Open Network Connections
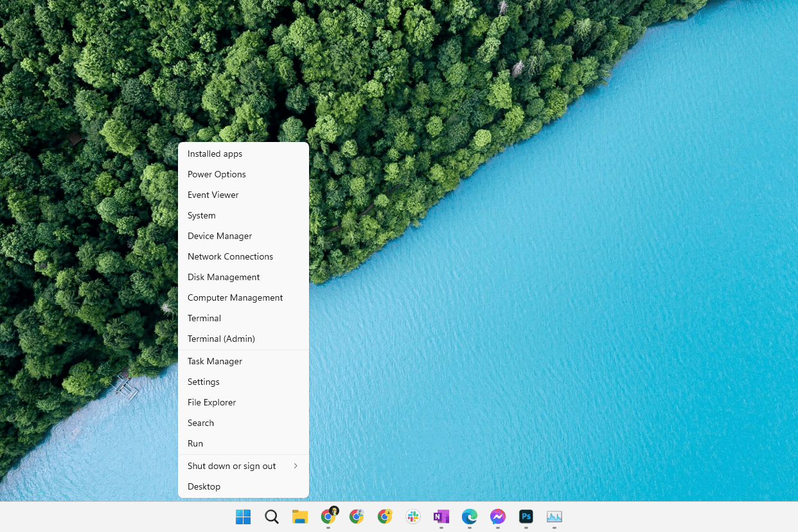798x532 pixels. tap(244, 256)
